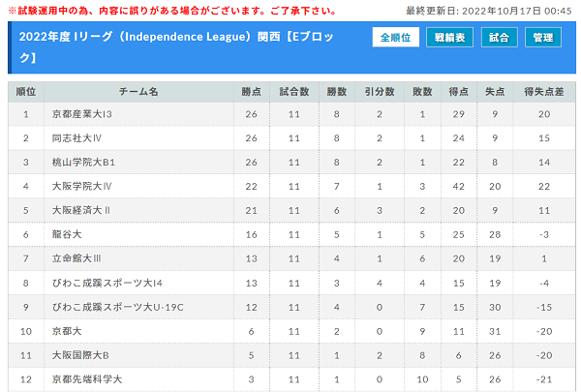This screenshot has height=392, width=581.
Task: Open team 京都産業大I3
Action: (83, 114)
